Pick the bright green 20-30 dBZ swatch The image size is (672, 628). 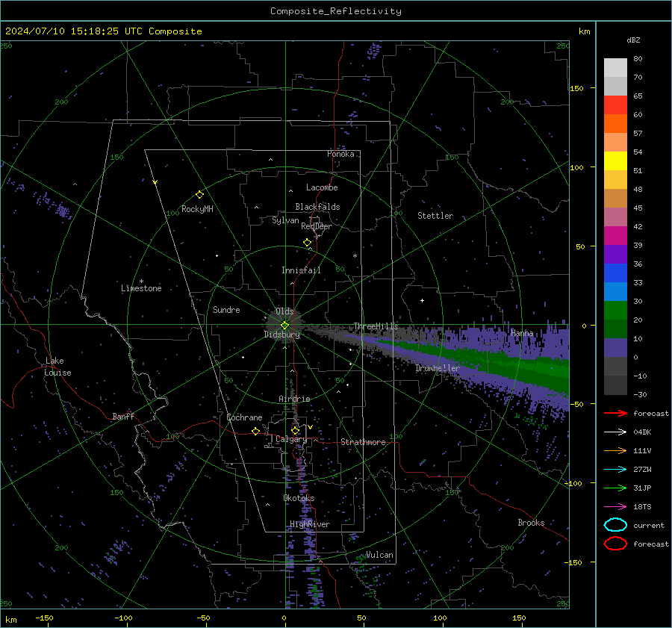615,311
